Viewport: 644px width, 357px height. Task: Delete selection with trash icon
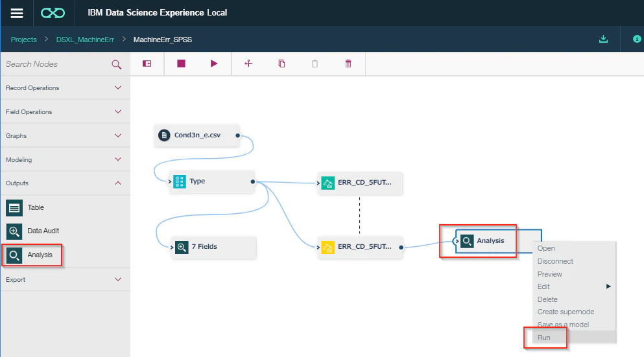point(348,63)
